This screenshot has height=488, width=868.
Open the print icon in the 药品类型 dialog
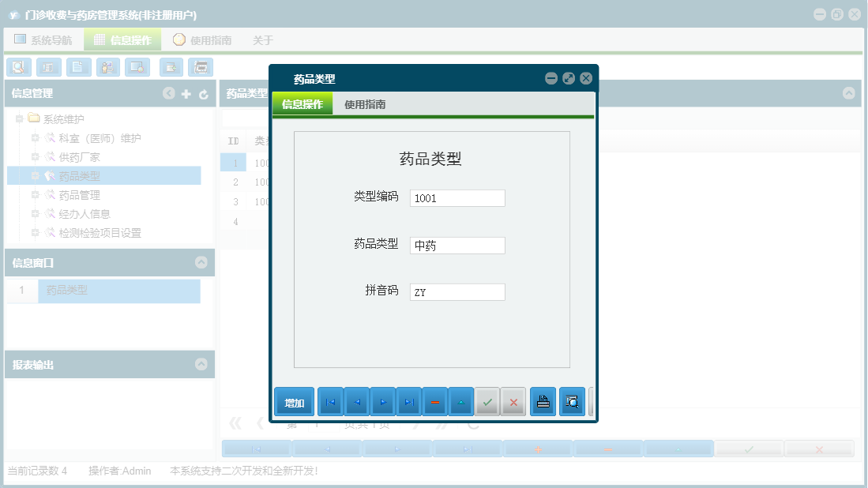(542, 402)
